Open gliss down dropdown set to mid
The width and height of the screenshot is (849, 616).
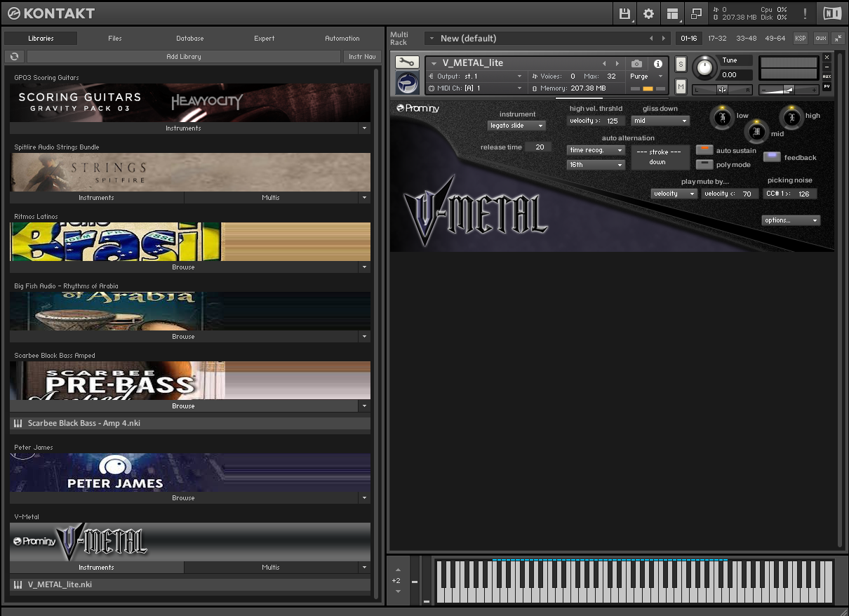660,121
